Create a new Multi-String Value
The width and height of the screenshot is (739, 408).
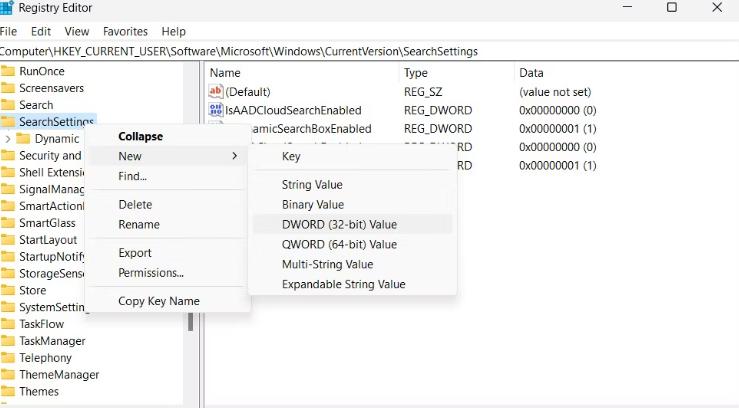tap(352, 264)
